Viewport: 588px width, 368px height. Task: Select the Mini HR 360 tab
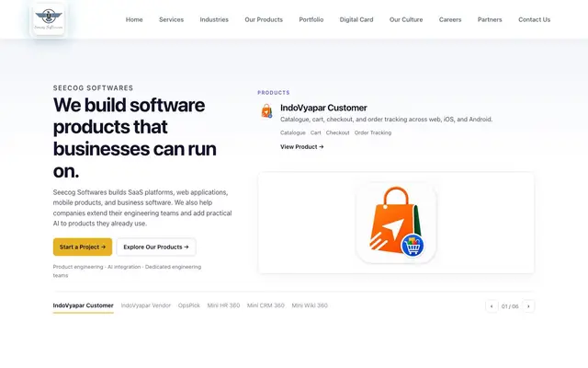click(223, 305)
